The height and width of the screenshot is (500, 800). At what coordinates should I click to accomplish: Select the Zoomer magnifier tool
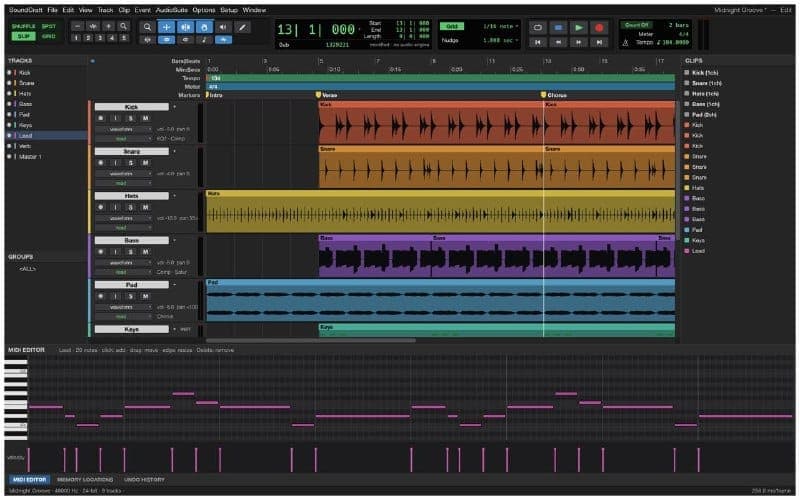[147, 27]
